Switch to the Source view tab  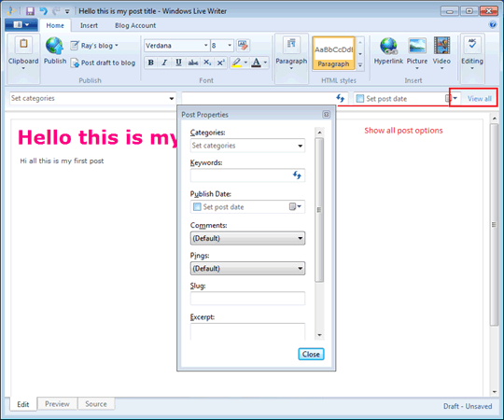tap(96, 403)
